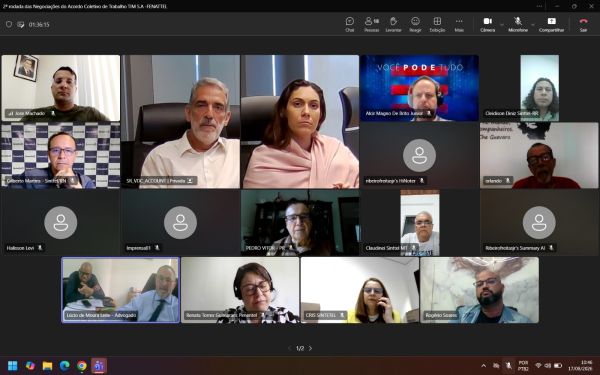Unmute using the Microfone button
600x375 pixels.
pos(518,24)
